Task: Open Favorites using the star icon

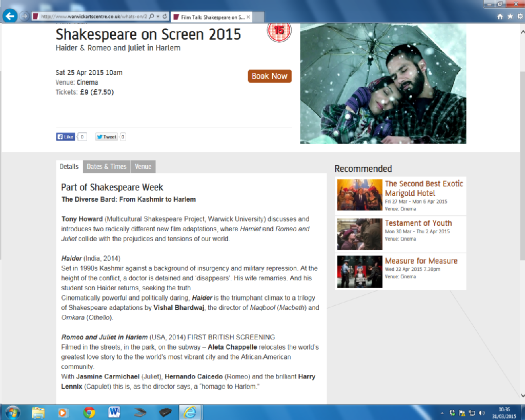Action: [510, 16]
